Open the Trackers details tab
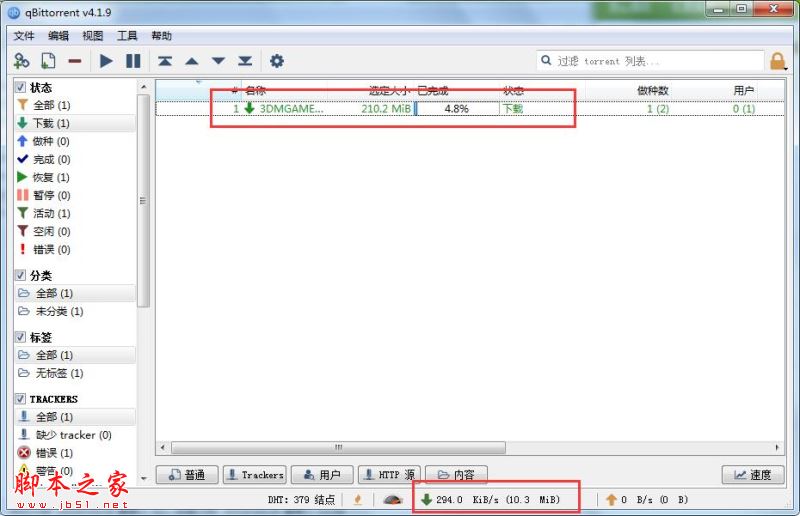Screen dimensions: 800x516 [x=255, y=475]
